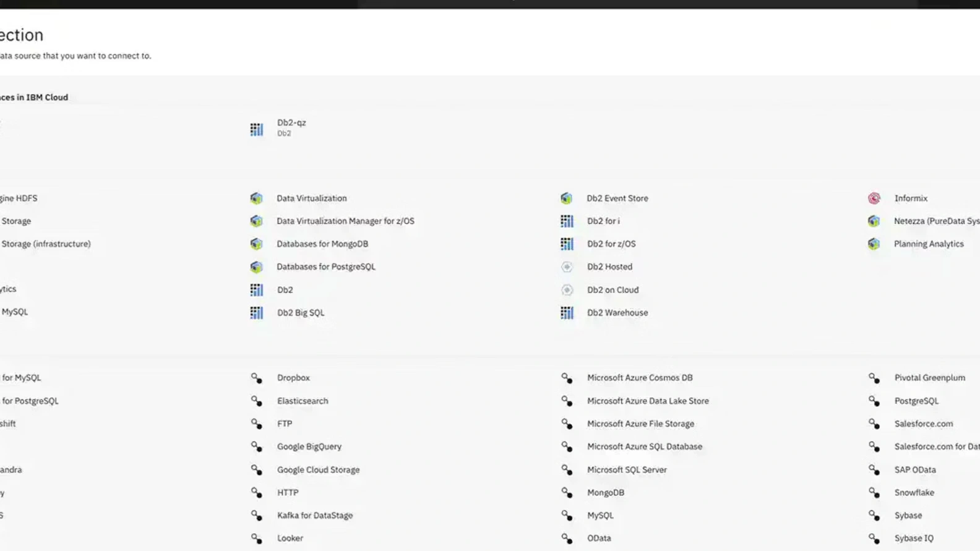
Task: Select the PostgreSQL data source
Action: pos(916,401)
